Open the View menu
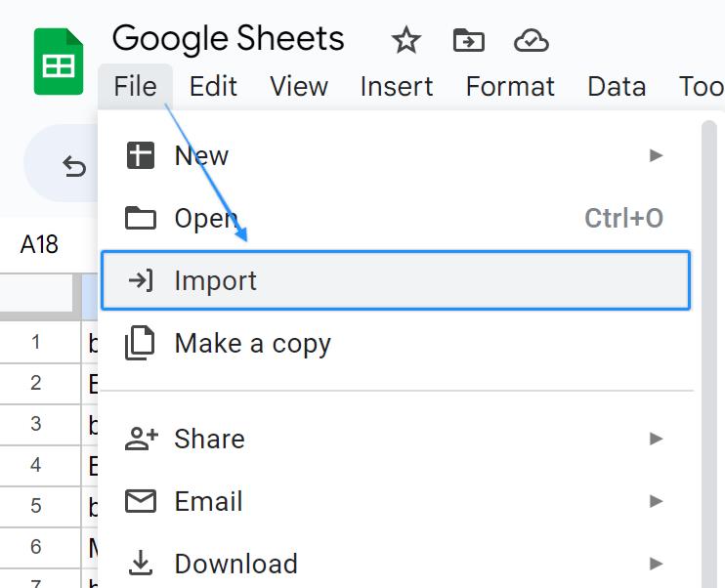The image size is (725, 588). pyautogui.click(x=299, y=87)
